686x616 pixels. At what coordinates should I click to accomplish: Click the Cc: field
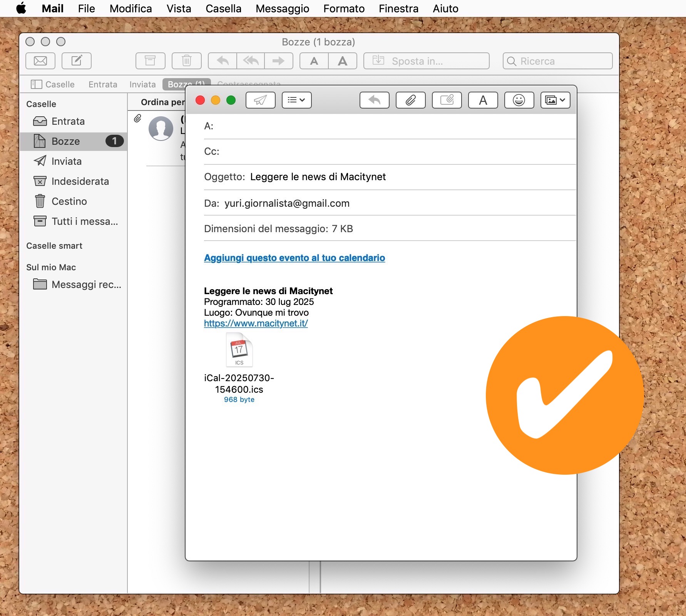pyautogui.click(x=390, y=152)
